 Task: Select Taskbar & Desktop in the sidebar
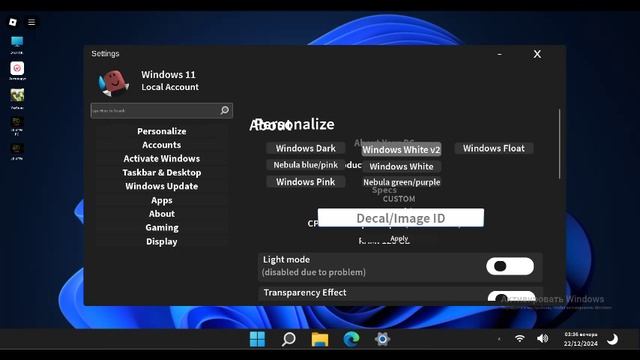coord(162,172)
